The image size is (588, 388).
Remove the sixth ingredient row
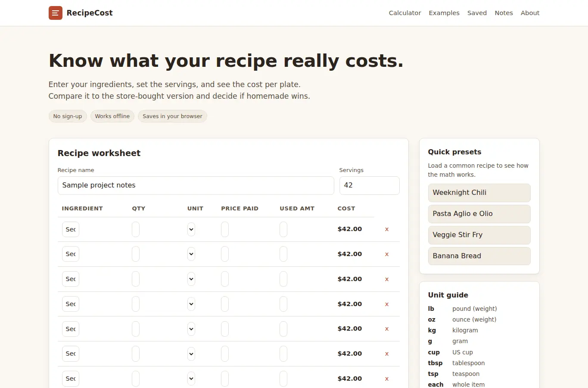(387, 354)
